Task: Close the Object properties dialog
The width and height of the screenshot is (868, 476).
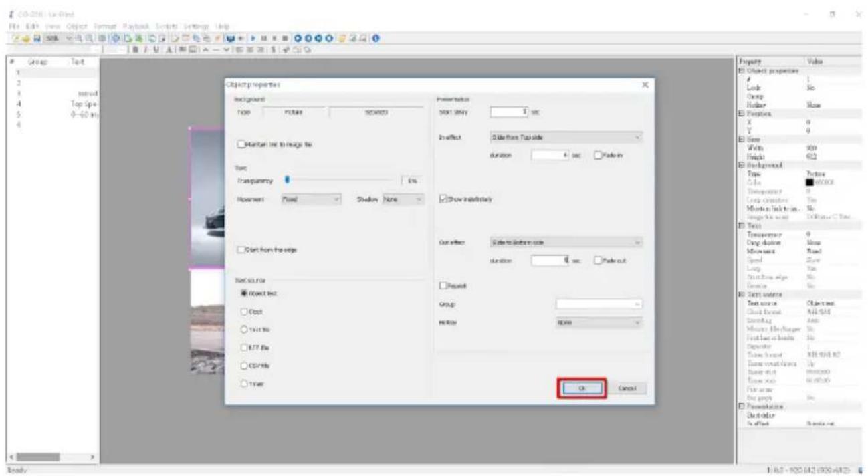Action: point(645,85)
